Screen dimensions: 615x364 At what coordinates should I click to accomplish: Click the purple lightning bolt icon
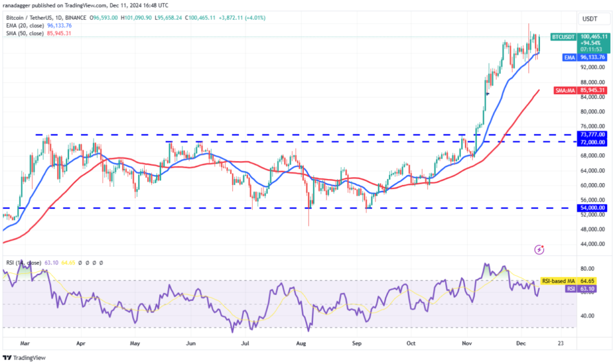pyautogui.click(x=539, y=249)
